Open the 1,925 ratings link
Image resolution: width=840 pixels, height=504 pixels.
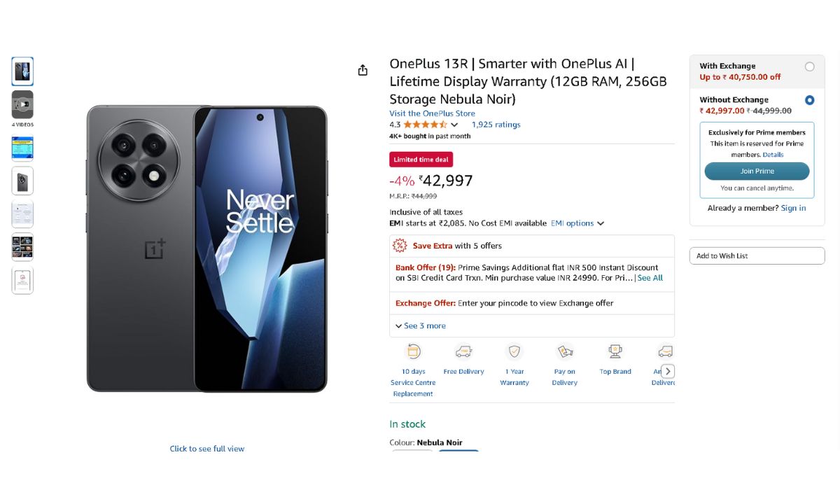click(496, 125)
